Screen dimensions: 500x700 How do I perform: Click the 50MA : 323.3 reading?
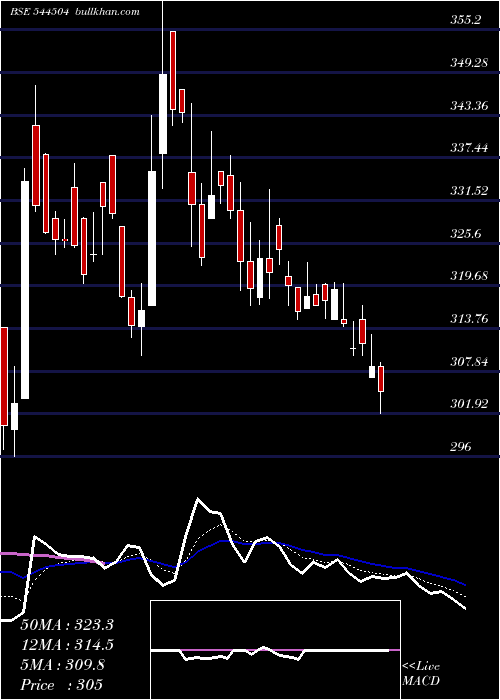coord(67,625)
